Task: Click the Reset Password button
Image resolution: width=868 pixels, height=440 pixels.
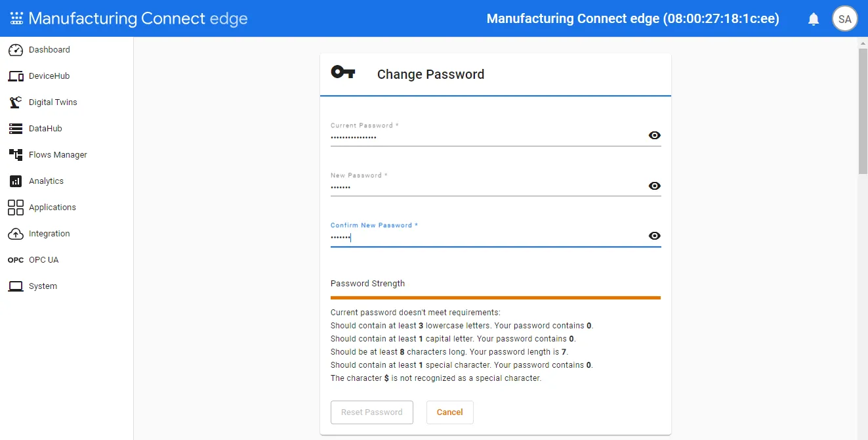Action: (x=372, y=412)
